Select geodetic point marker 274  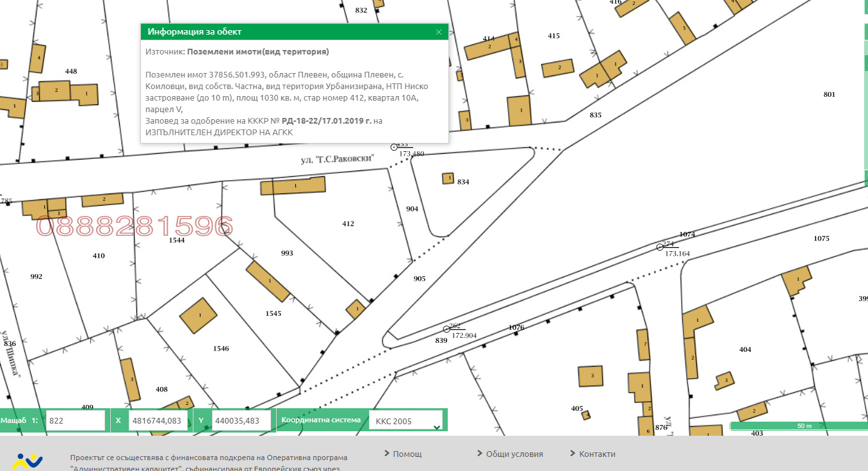click(660, 247)
